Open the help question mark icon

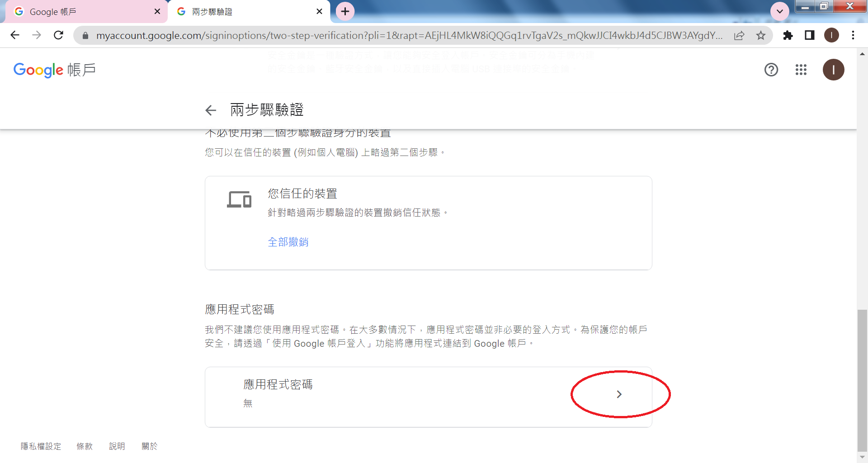(771, 70)
